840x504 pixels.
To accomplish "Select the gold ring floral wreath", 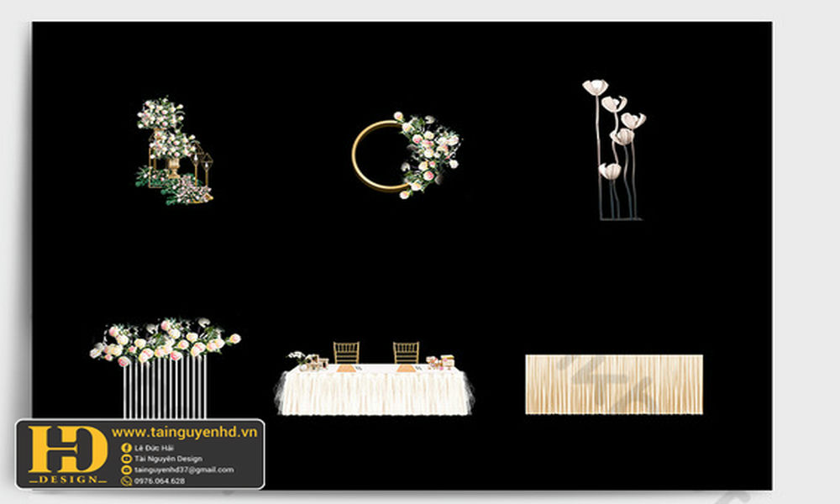I will pos(403,155).
